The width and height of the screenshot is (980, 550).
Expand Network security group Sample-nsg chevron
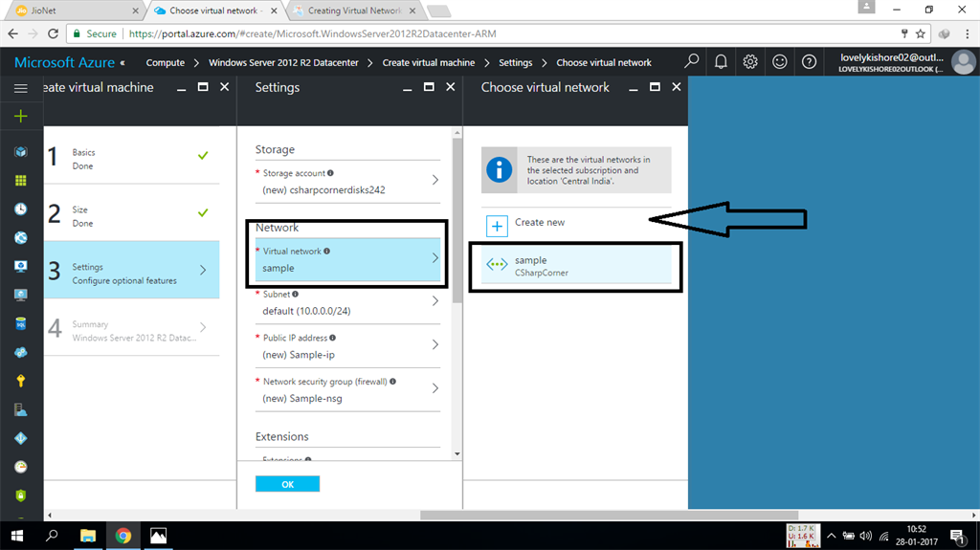tap(435, 388)
